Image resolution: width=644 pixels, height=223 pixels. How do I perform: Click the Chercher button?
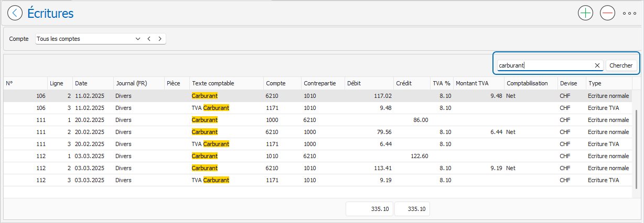tap(621, 65)
